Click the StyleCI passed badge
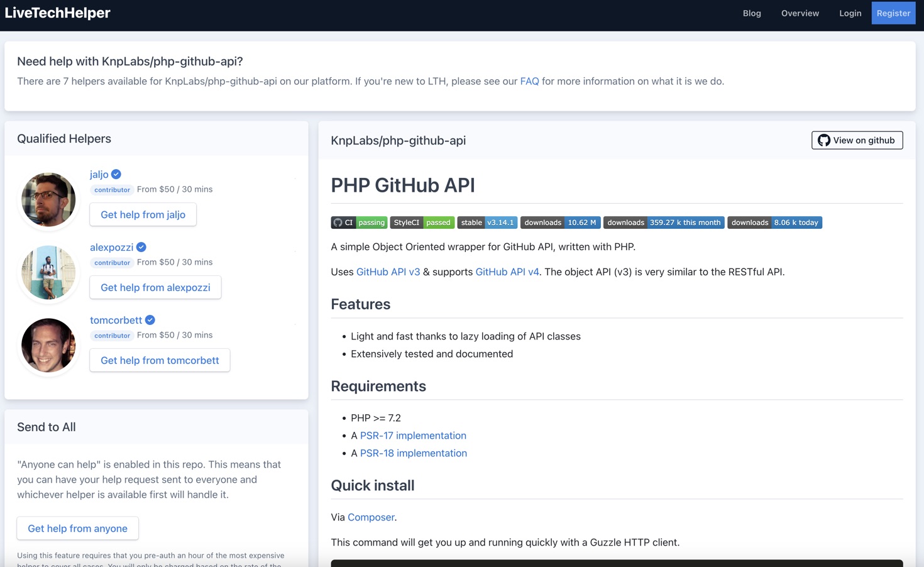Screen dimensions: 924x567 pos(422,223)
